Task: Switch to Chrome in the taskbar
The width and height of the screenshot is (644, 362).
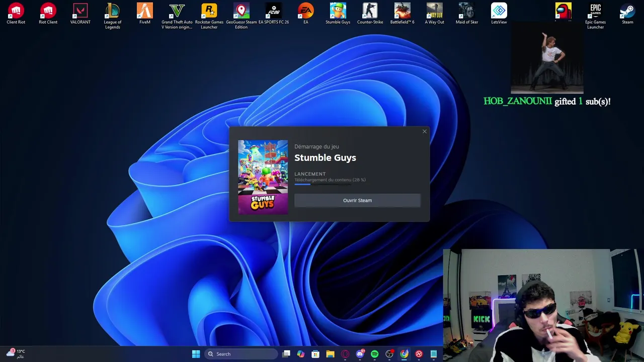Action: pos(404,354)
